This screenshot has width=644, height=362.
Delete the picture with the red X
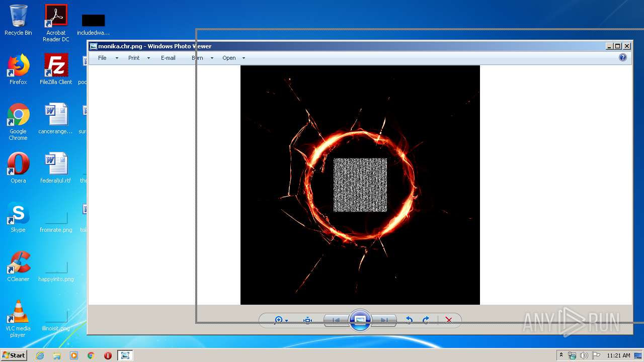pos(449,320)
